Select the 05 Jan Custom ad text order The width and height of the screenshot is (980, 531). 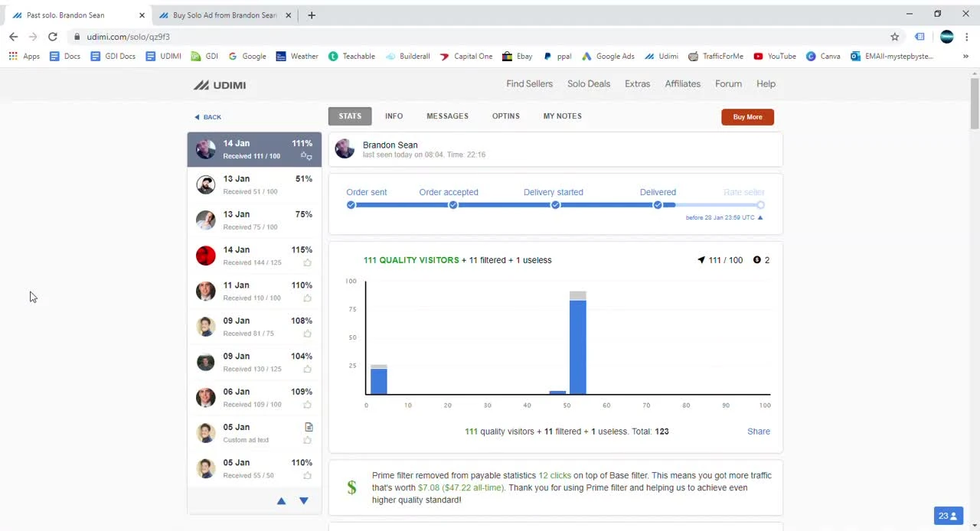(254, 433)
